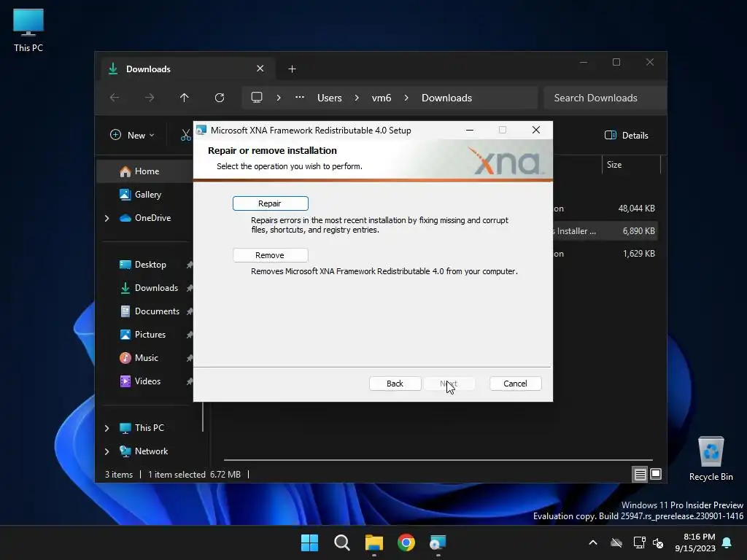Click File Explorer on the taskbar

click(374, 542)
